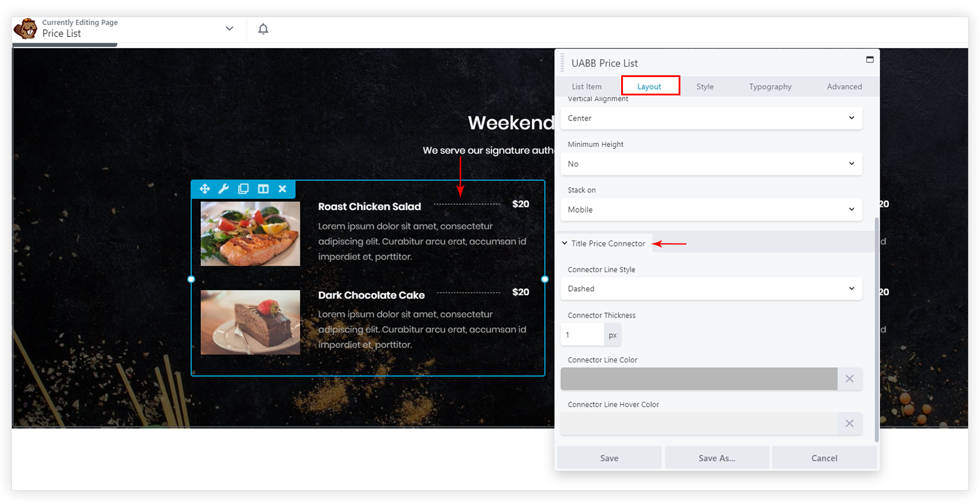Open module settings with the wrench icon
Viewport: 980px width, 502px height.
click(224, 189)
